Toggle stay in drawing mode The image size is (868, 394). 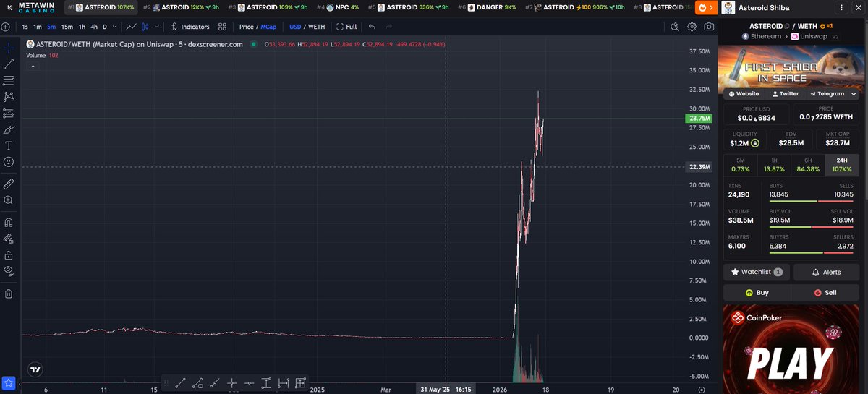tap(9, 238)
